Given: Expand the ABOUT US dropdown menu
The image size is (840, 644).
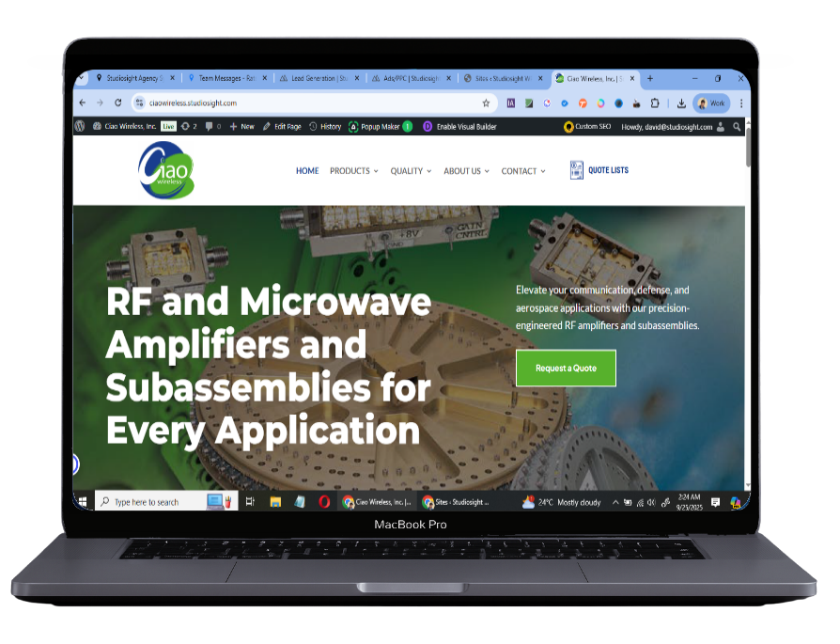Looking at the screenshot, I should pyautogui.click(x=466, y=171).
